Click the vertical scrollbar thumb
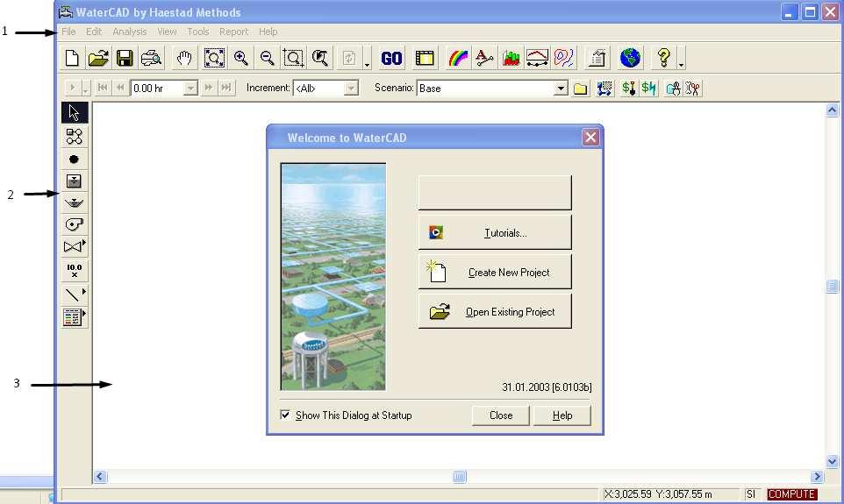This screenshot has height=504, width=844. [833, 286]
